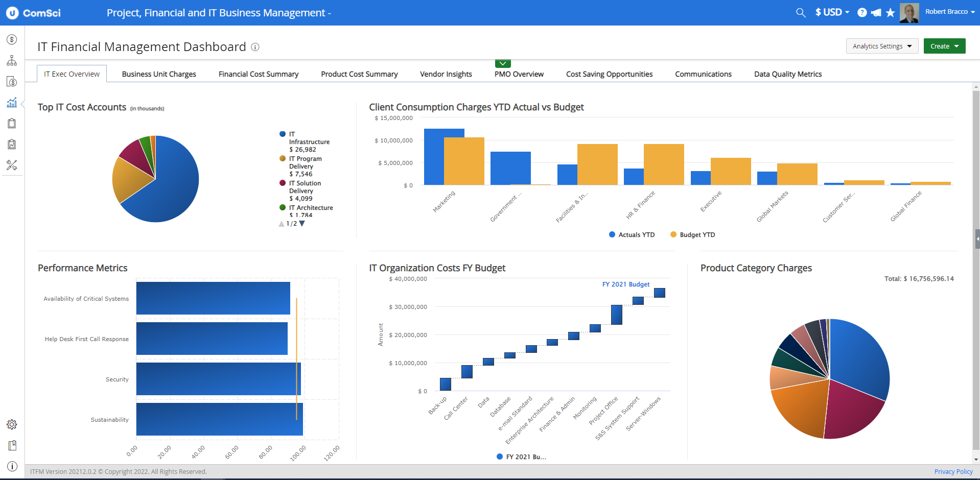This screenshot has height=480, width=980.
Task: Open the Create button dropdown
Action: pos(944,46)
